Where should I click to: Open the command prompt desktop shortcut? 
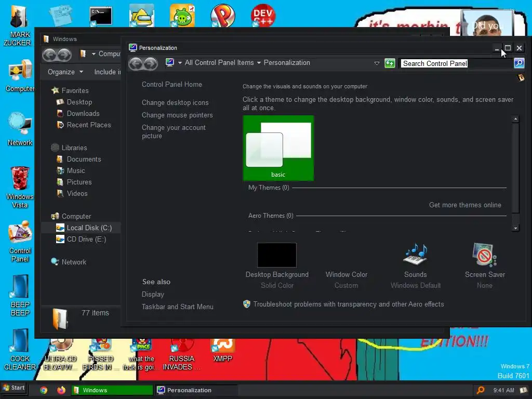(101, 16)
